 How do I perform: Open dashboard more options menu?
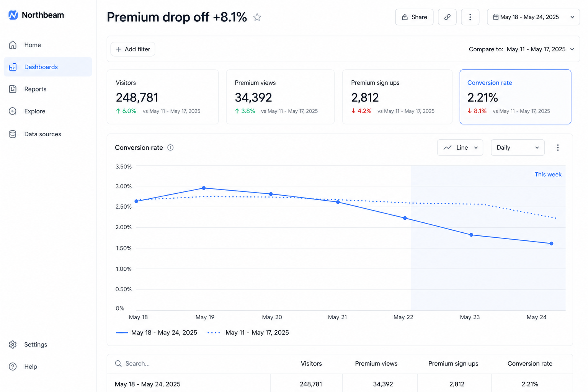(x=470, y=17)
